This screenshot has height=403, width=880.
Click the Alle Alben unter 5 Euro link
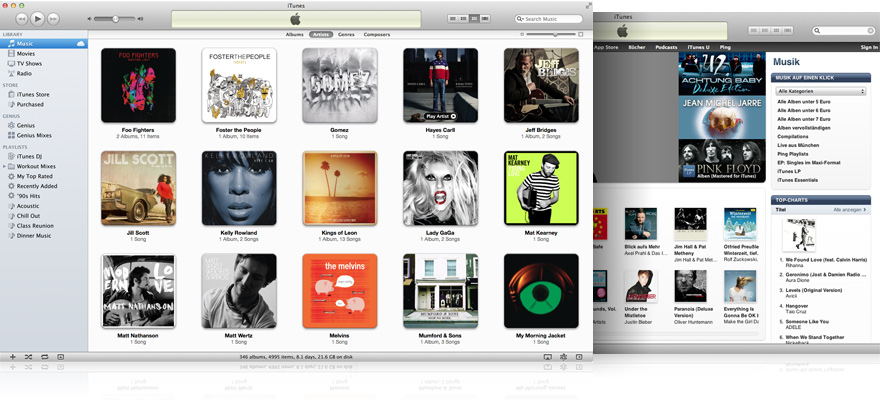coord(804,102)
